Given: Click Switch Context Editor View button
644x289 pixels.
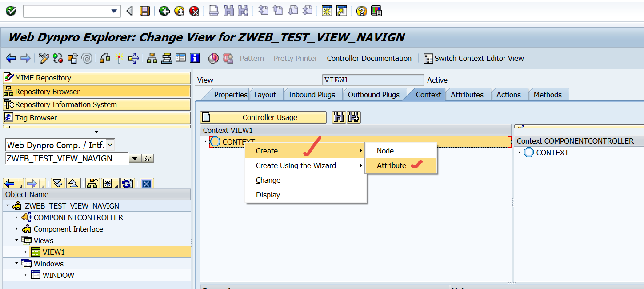Looking at the screenshot, I should [474, 58].
